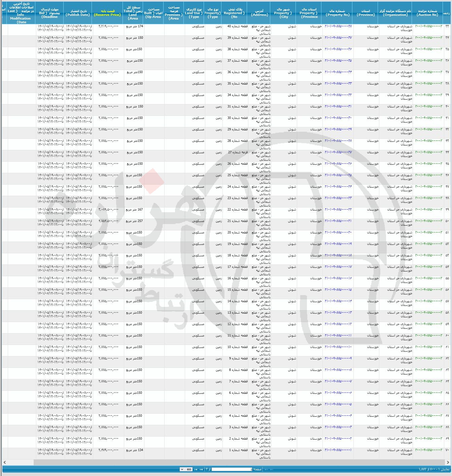Viewport: 452px width, 476px height.
Task: Select the reserve price cell in row 33
Action: click(108, 30)
